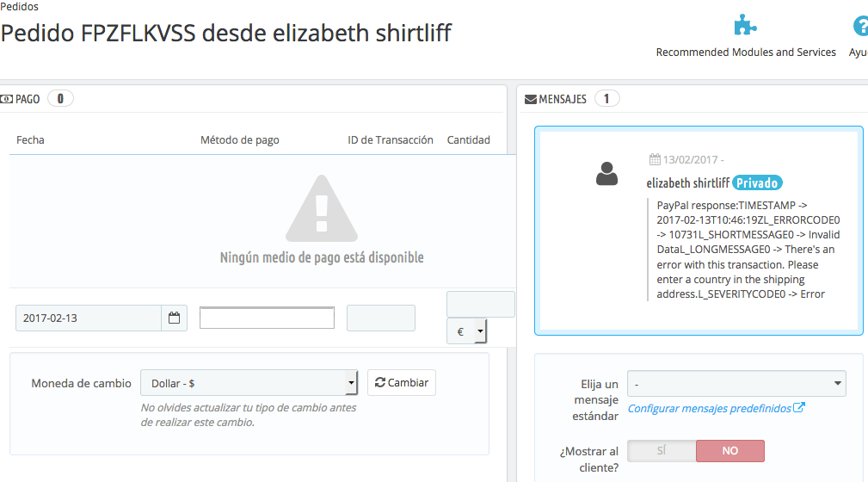Focus the Método de pago input field

267,318
